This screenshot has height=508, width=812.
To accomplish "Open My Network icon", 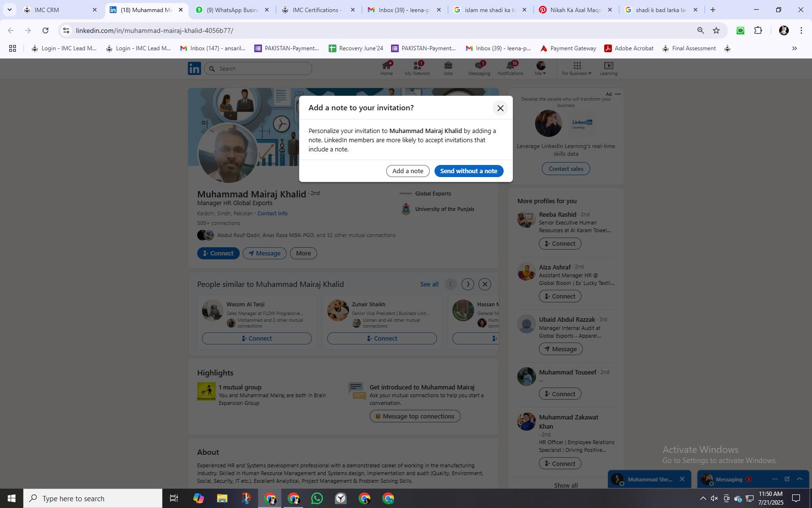I will tap(417, 68).
